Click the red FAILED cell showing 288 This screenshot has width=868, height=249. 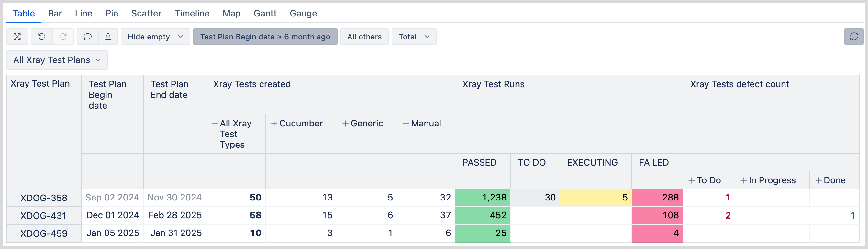coord(657,198)
